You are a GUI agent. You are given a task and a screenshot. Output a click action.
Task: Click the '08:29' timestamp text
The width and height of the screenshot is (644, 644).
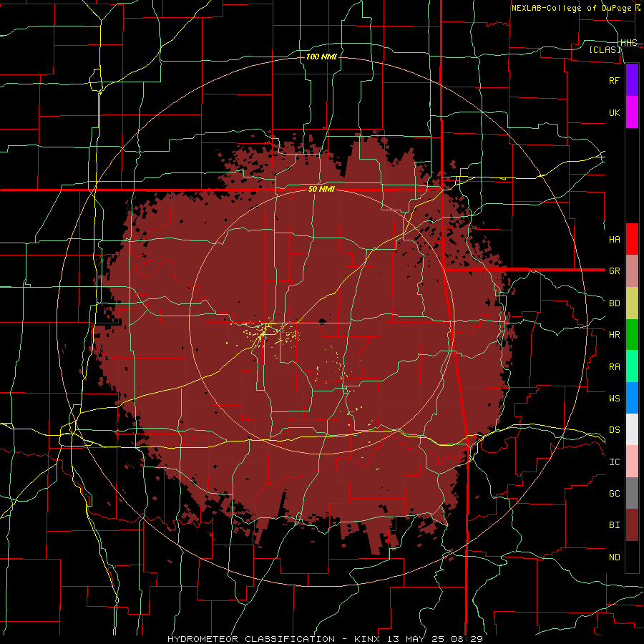pos(467,639)
